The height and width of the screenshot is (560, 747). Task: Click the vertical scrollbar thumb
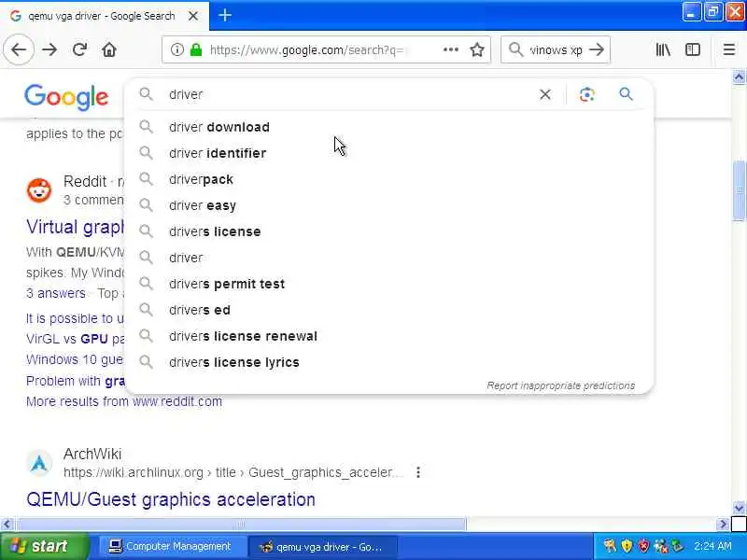[x=739, y=191]
